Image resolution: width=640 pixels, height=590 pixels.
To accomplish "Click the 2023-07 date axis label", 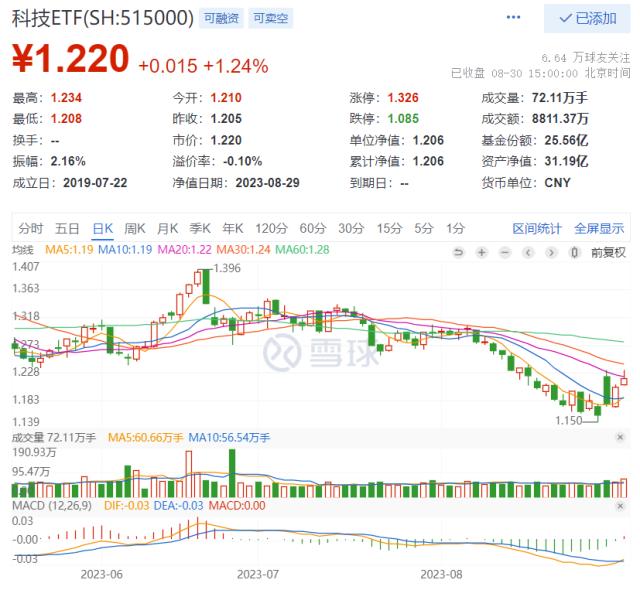I will click(x=258, y=574).
